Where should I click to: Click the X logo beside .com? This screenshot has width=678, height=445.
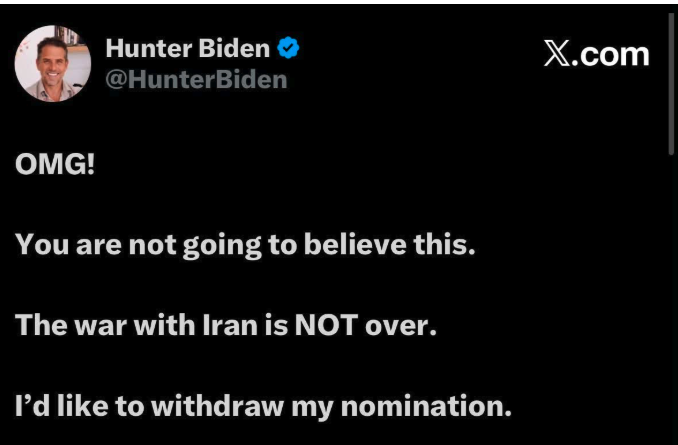[557, 54]
